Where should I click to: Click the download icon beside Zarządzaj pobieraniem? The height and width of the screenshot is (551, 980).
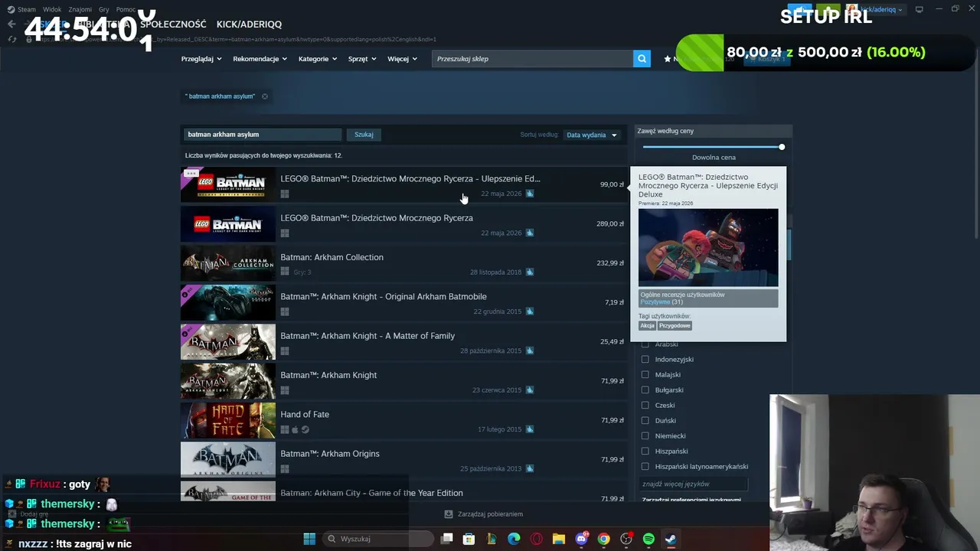point(449,514)
